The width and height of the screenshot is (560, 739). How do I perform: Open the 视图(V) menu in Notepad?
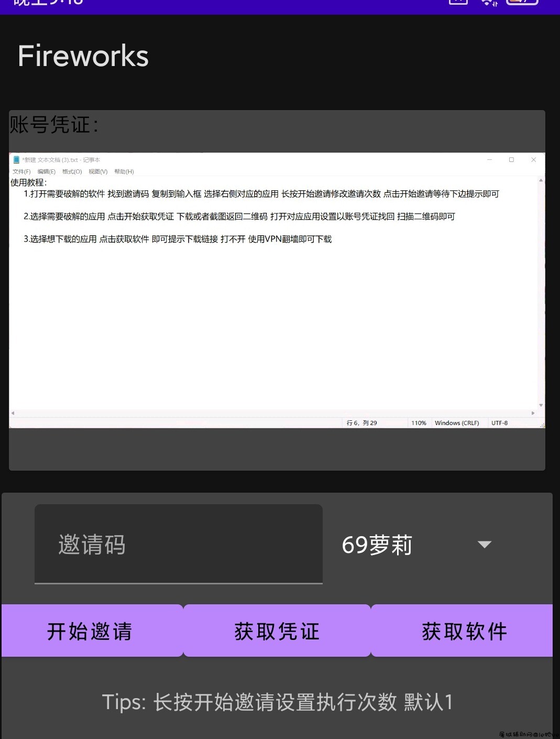[x=98, y=171]
